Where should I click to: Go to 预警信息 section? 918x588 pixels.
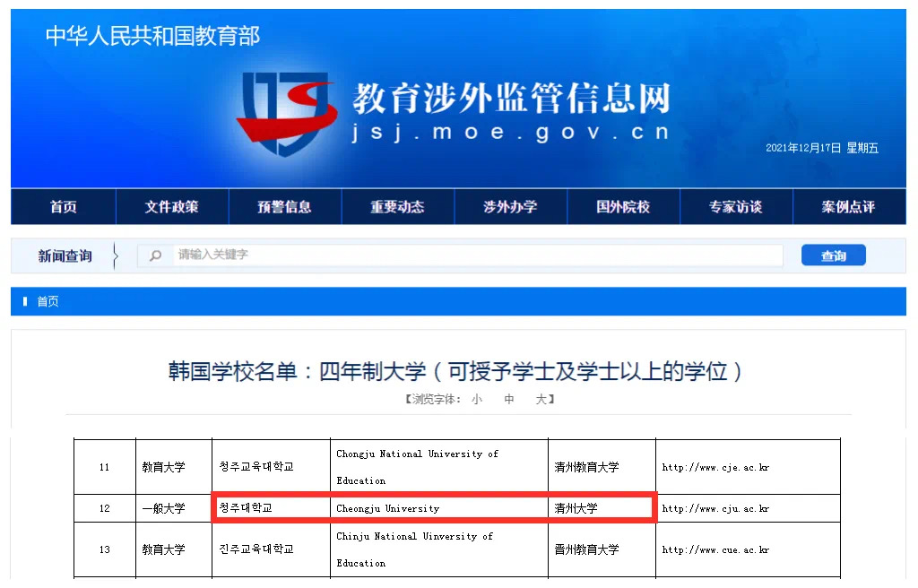click(284, 207)
